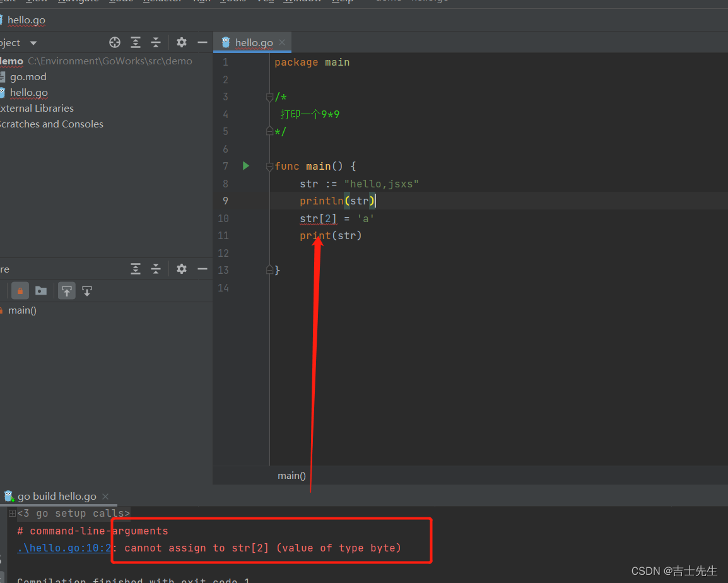This screenshot has height=583, width=728.
Task: Click main() in Structure panel
Action: coord(22,310)
